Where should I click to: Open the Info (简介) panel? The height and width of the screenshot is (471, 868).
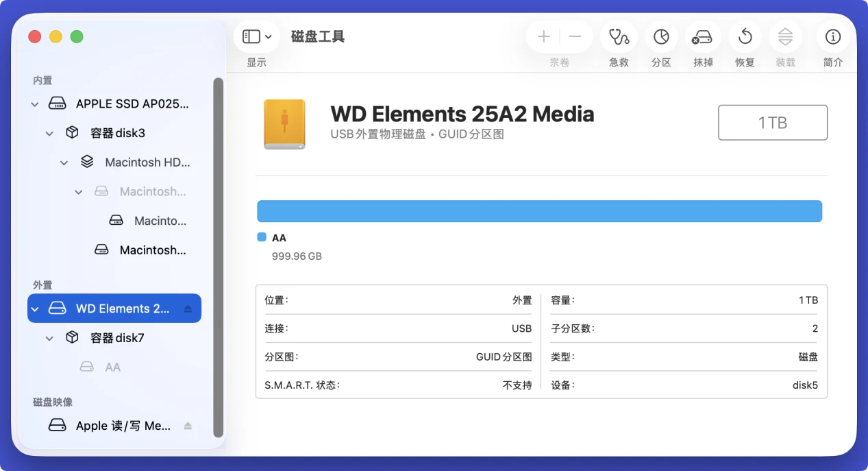833,37
